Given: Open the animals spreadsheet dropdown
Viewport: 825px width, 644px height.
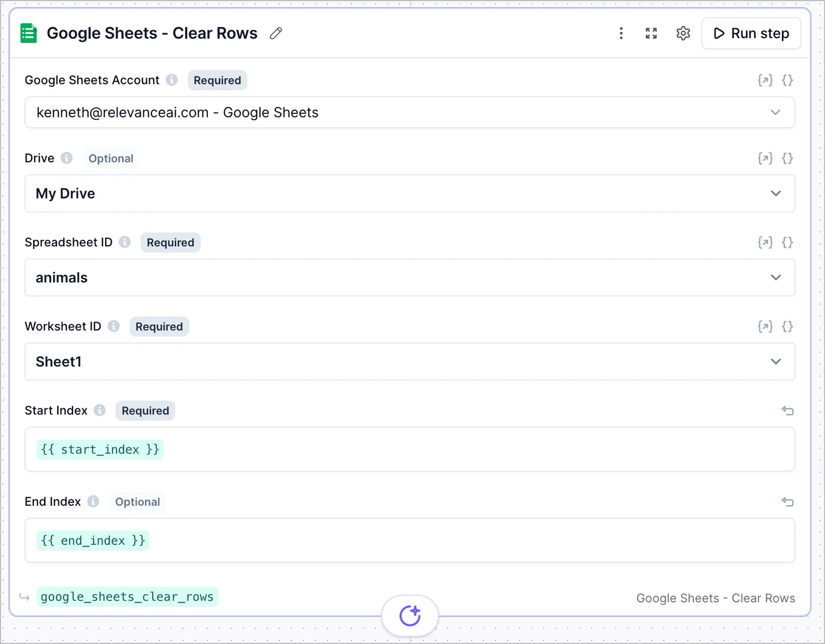Looking at the screenshot, I should pyautogui.click(x=410, y=277).
